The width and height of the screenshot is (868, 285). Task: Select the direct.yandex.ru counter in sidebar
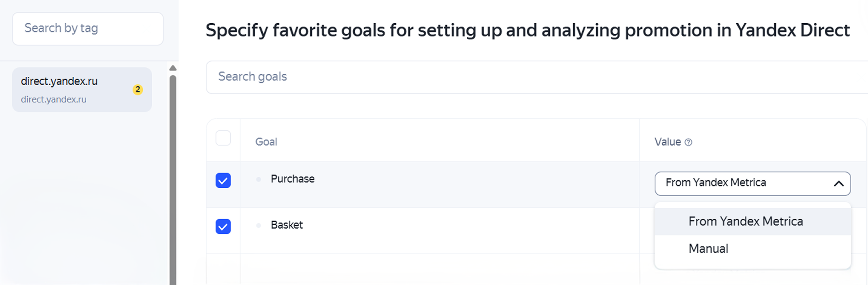coord(82,90)
